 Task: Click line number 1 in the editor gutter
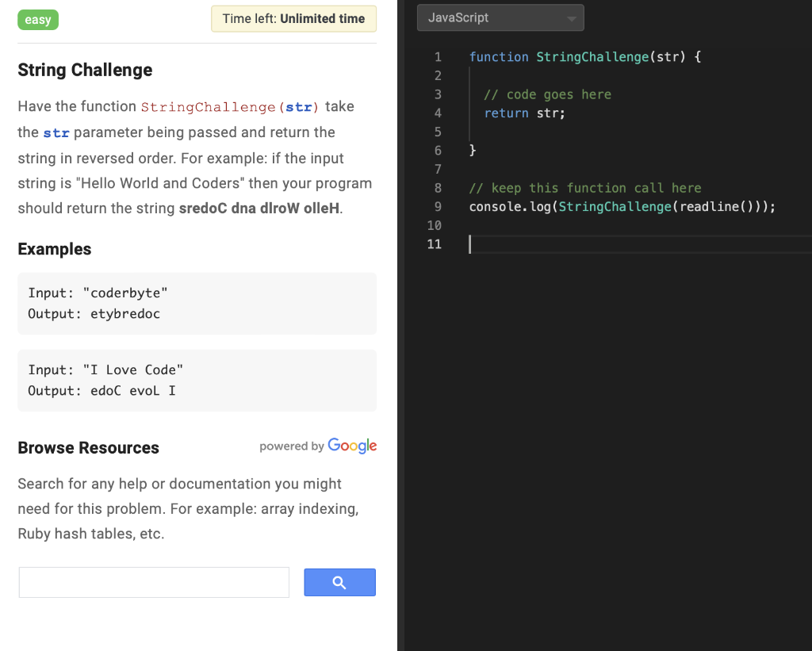(437, 56)
